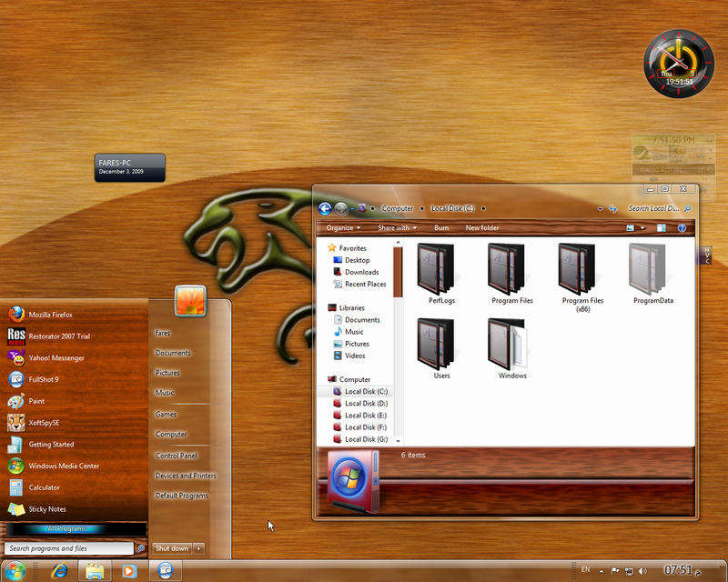Screen dimensions: 728x582
Task: Click Search programs and files box
Action: point(69,548)
